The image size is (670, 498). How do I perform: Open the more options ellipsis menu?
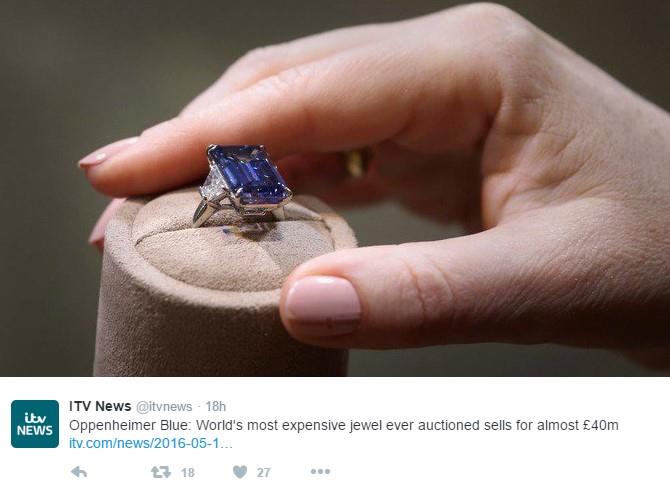pos(320,471)
